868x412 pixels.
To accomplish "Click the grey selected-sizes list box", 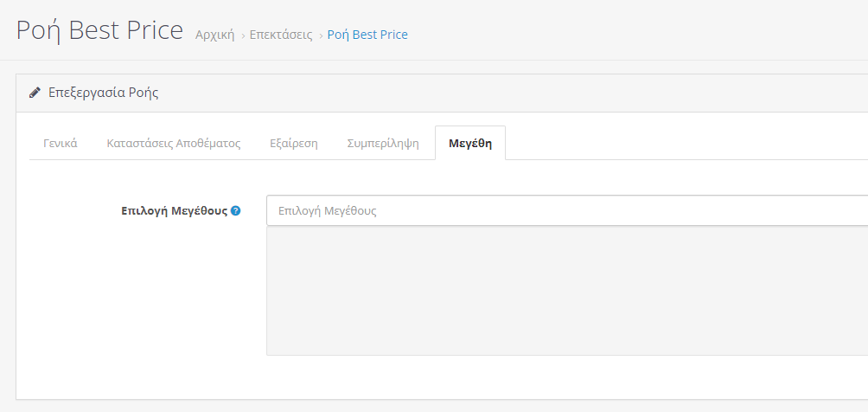I will pyautogui.click(x=567, y=291).
